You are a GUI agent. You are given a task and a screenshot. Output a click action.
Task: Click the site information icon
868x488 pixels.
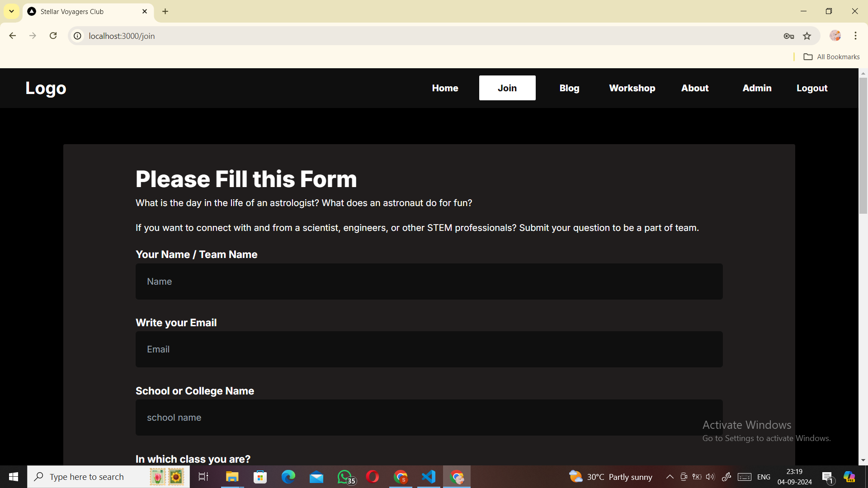(78, 36)
